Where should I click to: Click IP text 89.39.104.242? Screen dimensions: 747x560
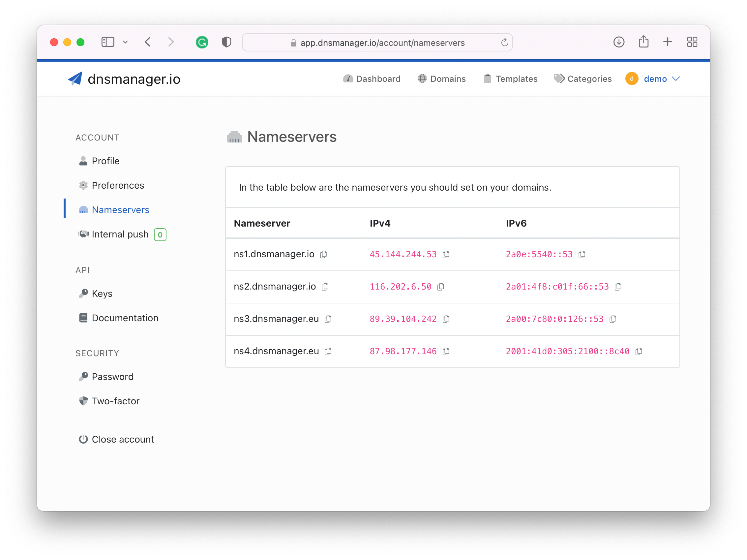(403, 319)
